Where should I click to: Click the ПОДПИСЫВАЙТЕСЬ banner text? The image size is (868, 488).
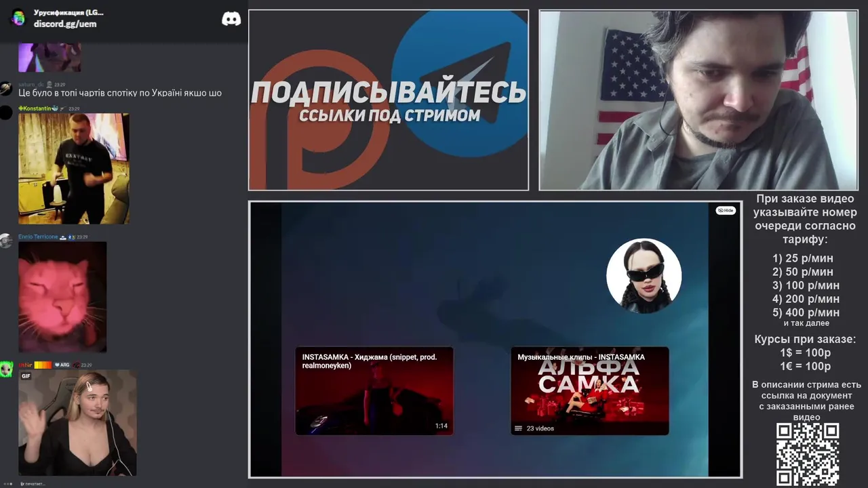click(389, 93)
